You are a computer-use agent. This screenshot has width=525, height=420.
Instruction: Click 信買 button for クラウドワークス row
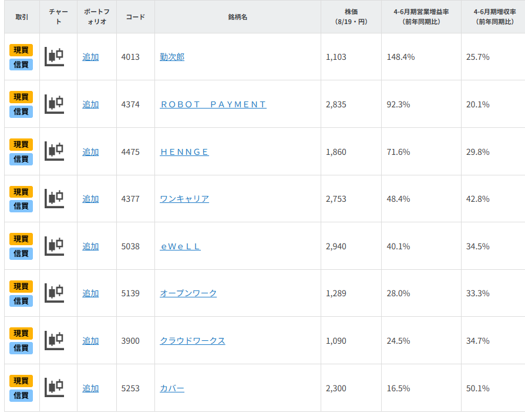[x=21, y=348]
